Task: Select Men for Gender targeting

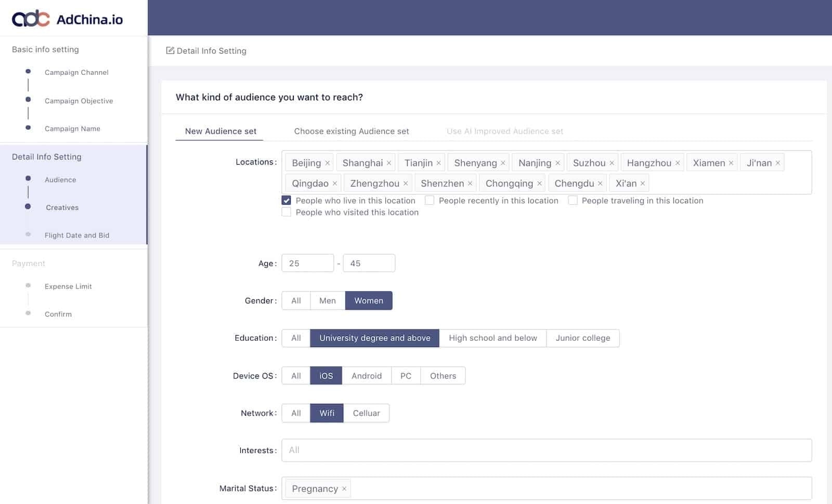Action: [327, 300]
